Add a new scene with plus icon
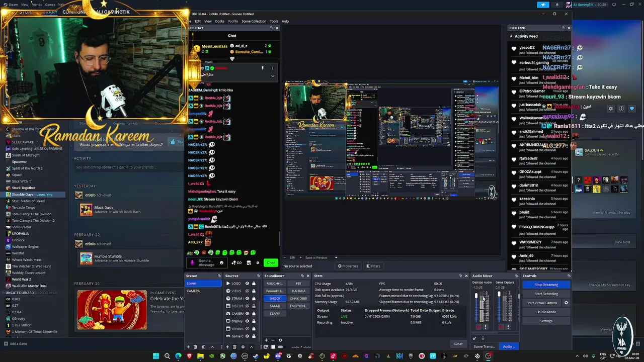 tap(188, 347)
